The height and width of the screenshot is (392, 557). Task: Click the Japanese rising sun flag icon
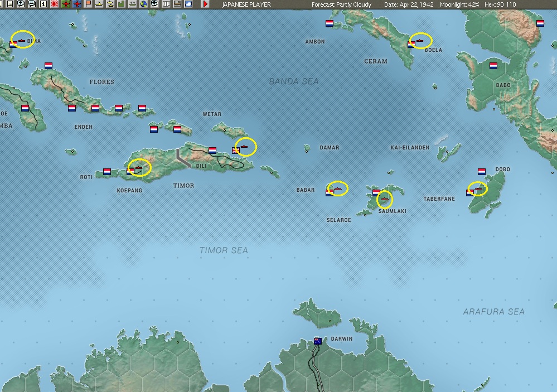[x=54, y=4]
